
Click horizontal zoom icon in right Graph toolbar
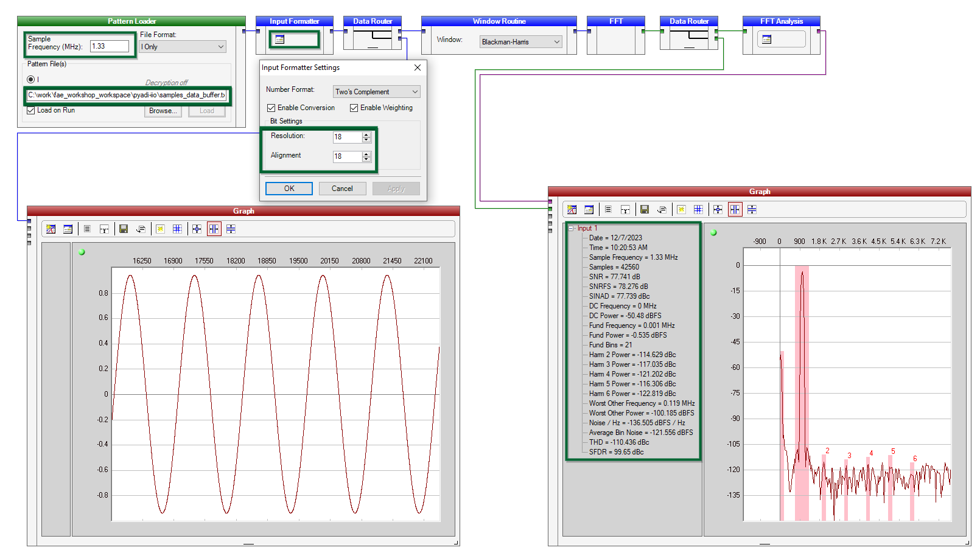coord(735,209)
